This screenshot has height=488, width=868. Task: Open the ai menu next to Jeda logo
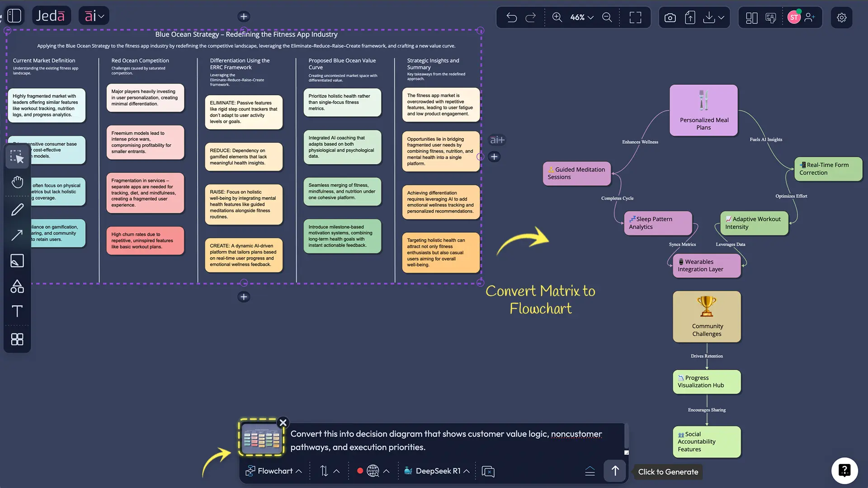[94, 15]
